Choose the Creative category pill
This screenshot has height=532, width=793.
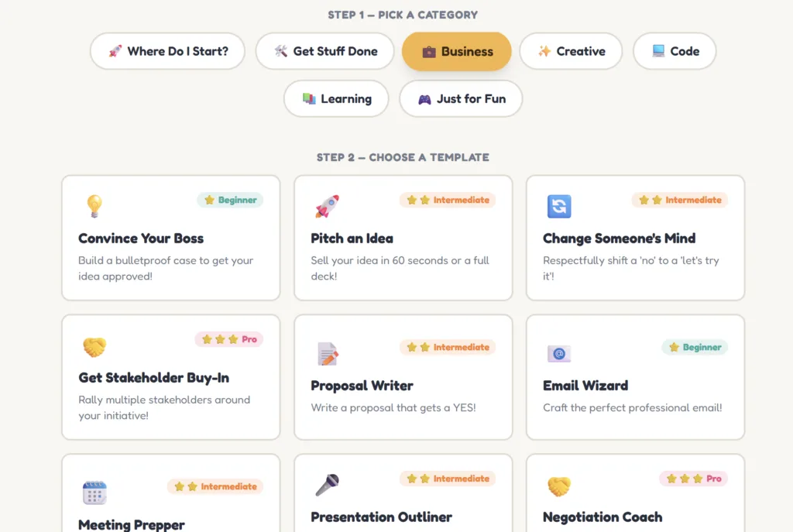571,51
